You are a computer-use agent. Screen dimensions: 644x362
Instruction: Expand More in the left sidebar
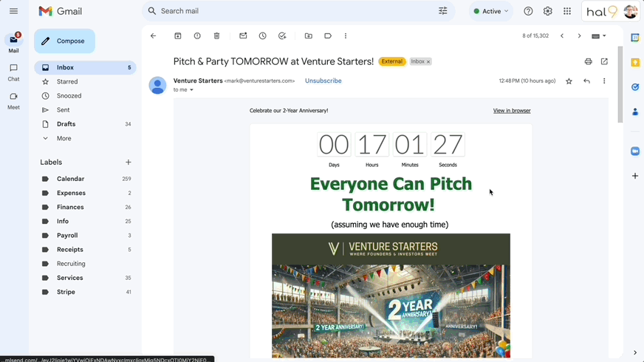pyautogui.click(x=64, y=138)
